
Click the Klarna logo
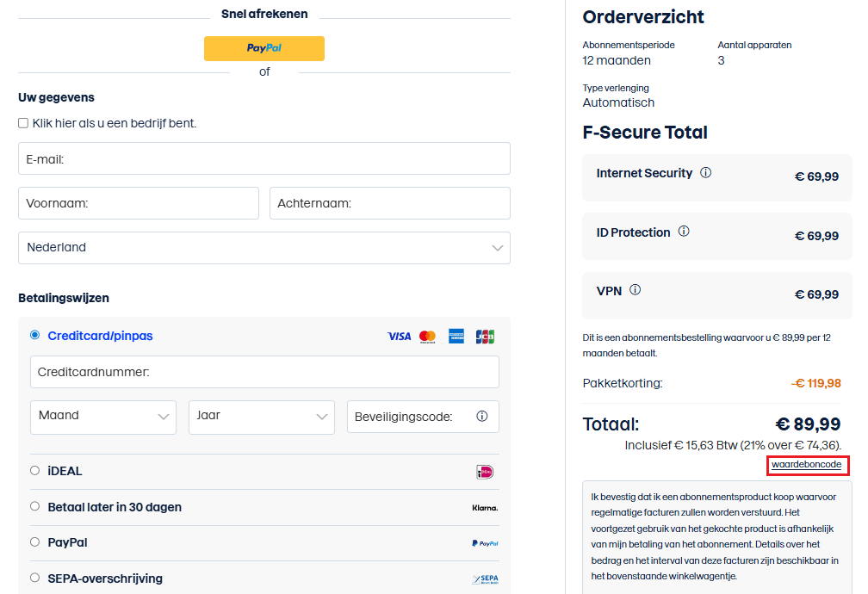coord(483,507)
